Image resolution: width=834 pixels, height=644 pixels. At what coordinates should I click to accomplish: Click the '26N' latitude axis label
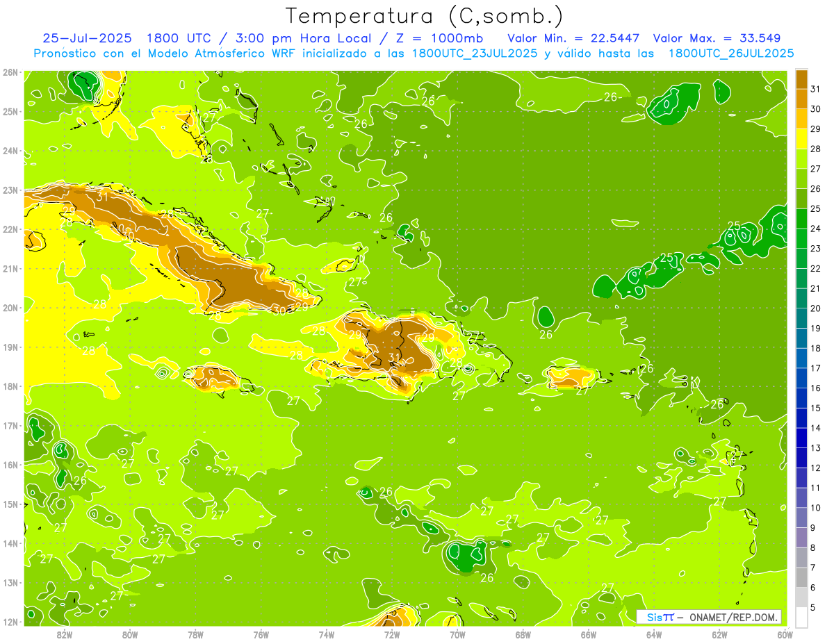10,72
